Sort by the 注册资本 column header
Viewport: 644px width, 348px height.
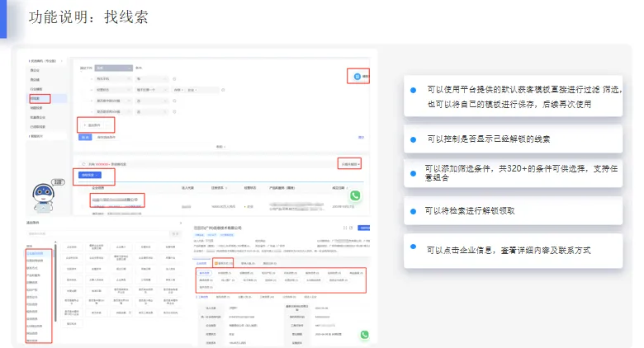219,188
